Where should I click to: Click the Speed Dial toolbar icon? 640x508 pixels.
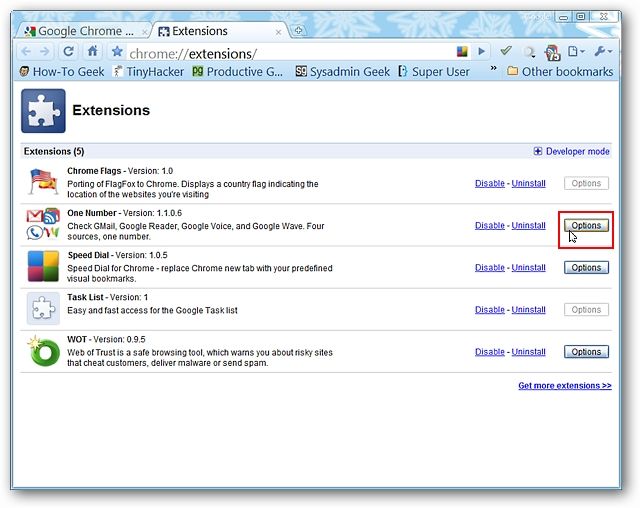point(462,51)
